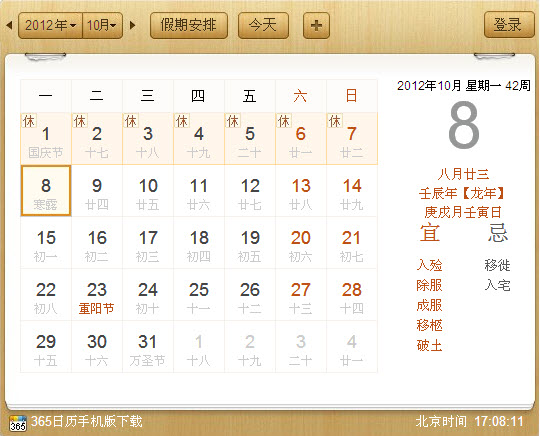Click the 移徙 entry
The image size is (540, 436).
pos(497,265)
